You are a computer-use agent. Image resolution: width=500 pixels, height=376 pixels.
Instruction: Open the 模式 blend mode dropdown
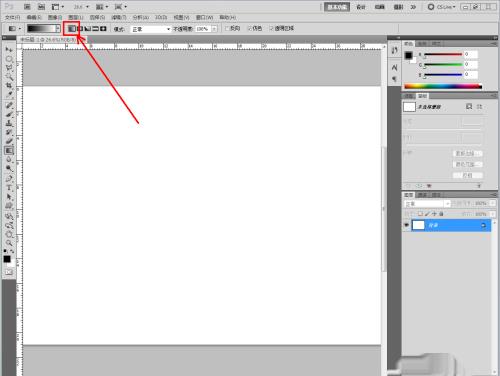click(150, 29)
